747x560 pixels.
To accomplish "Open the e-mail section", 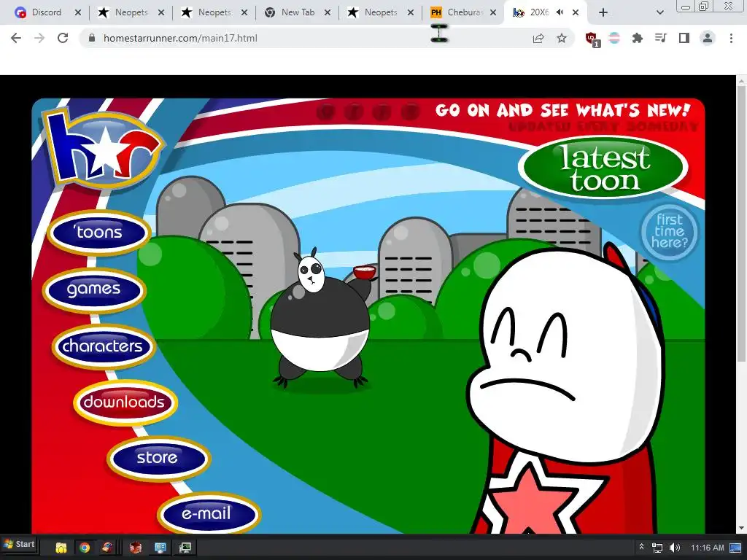I will 208,514.
